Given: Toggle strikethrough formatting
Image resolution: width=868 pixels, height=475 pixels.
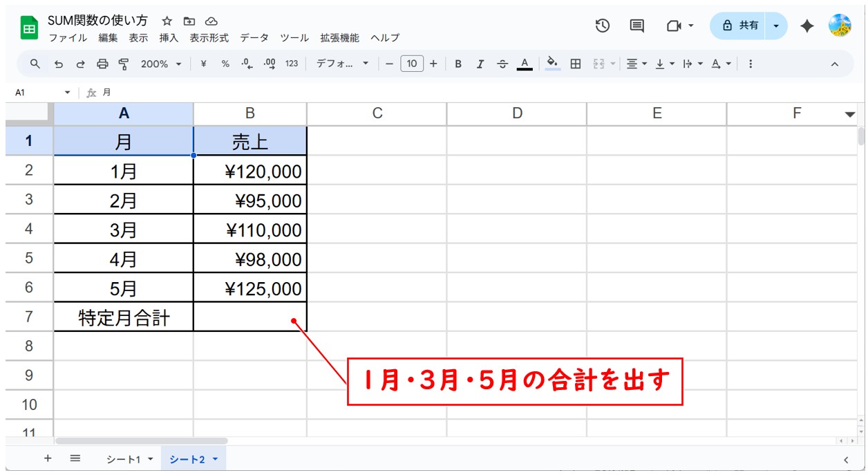Looking at the screenshot, I should (502, 64).
